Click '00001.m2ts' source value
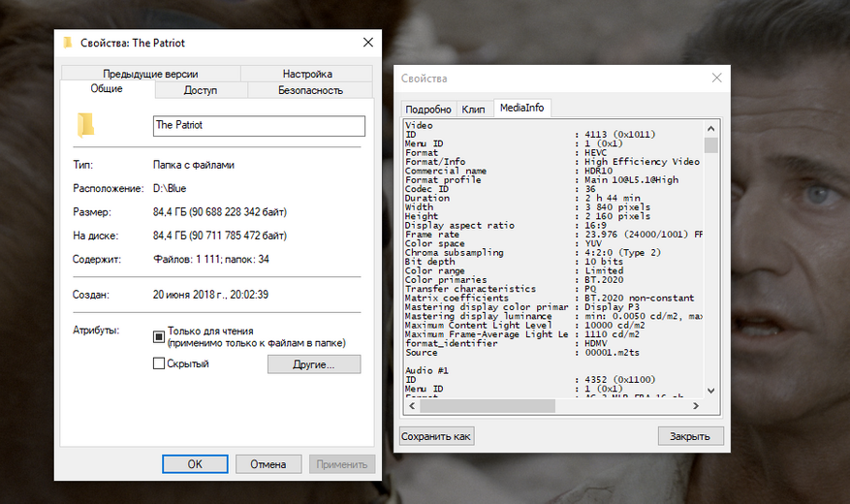Image resolution: width=850 pixels, height=504 pixels. (x=612, y=353)
